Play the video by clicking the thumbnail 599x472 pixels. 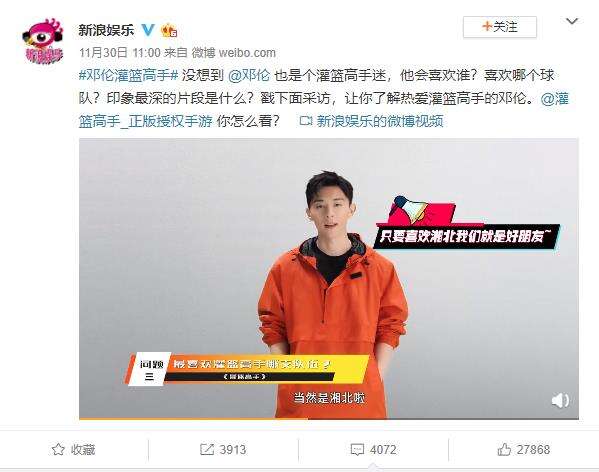pyautogui.click(x=329, y=278)
